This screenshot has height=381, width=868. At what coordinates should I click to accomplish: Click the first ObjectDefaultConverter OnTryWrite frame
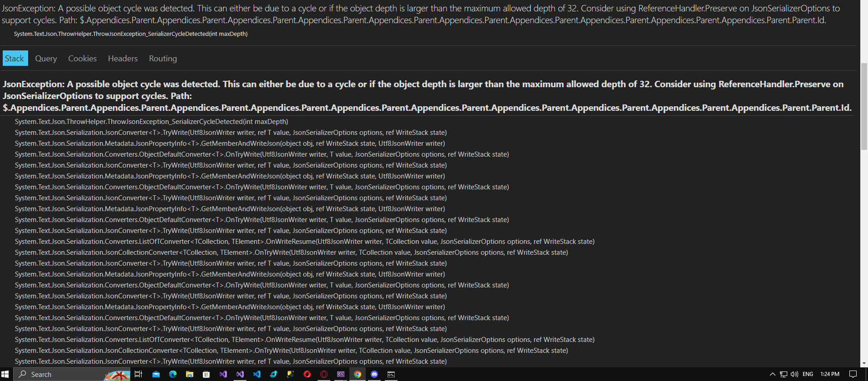(x=262, y=154)
